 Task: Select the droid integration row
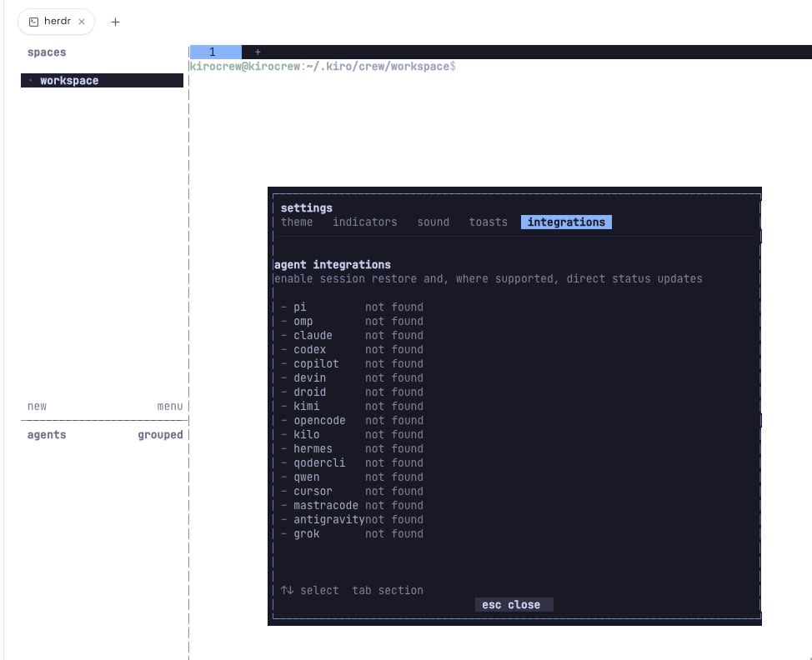click(x=352, y=392)
